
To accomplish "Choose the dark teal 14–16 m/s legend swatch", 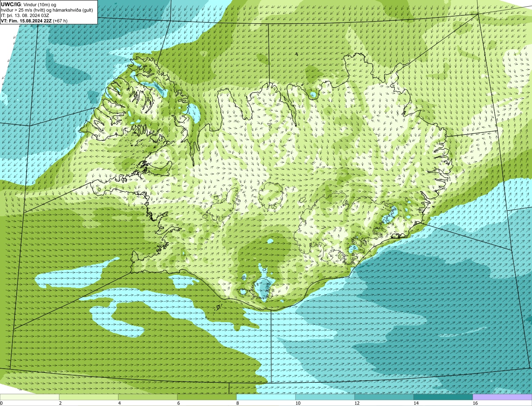I will 443,397.
